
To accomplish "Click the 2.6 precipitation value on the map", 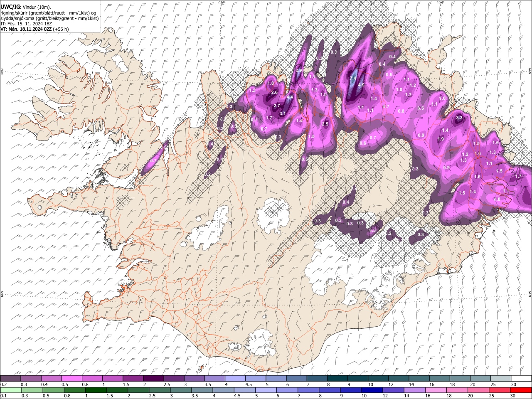I will (274, 92).
